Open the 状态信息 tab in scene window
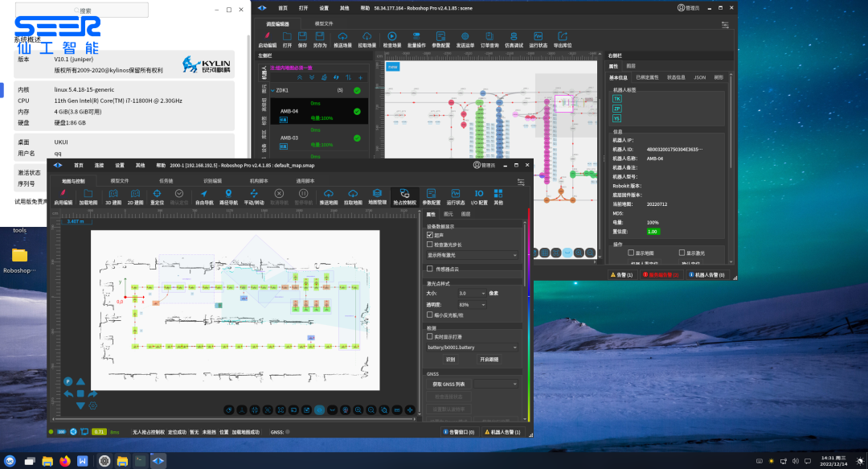Viewport: 868px width, 469px height. (676, 77)
